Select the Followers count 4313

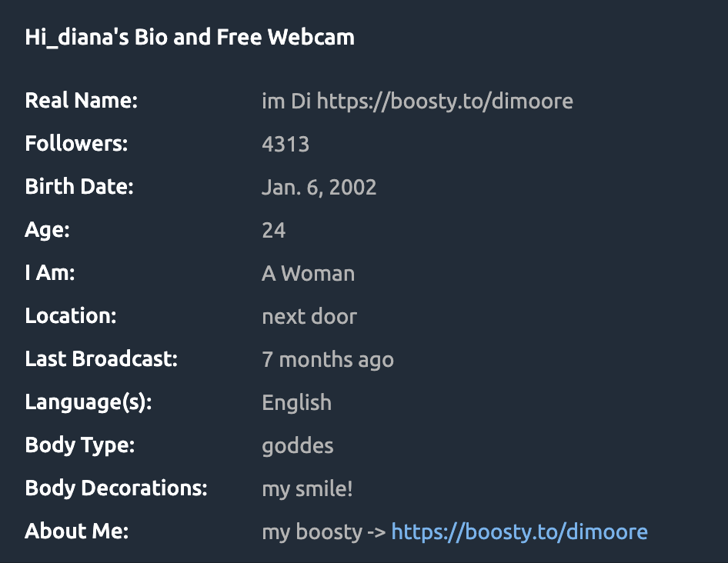click(x=285, y=145)
